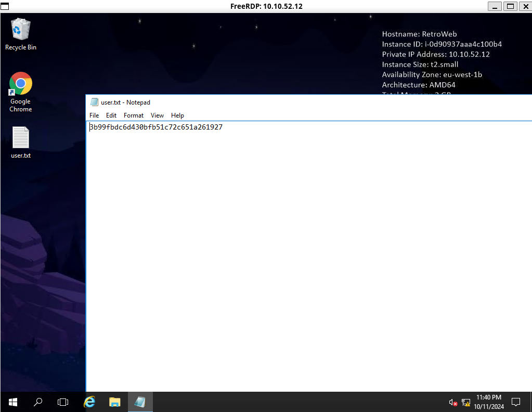Select the Notepad taskbar button

coord(140,402)
